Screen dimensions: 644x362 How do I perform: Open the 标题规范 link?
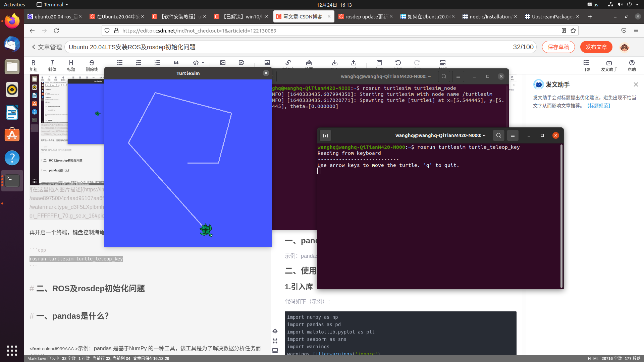tap(599, 106)
